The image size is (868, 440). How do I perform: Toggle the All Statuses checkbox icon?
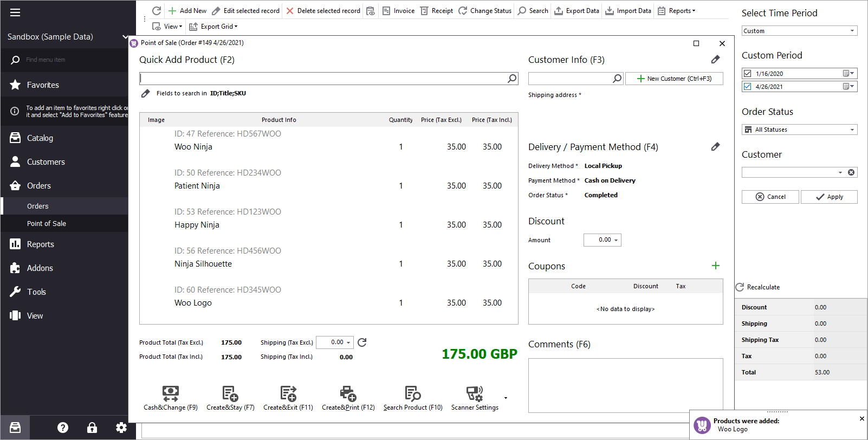coord(748,130)
